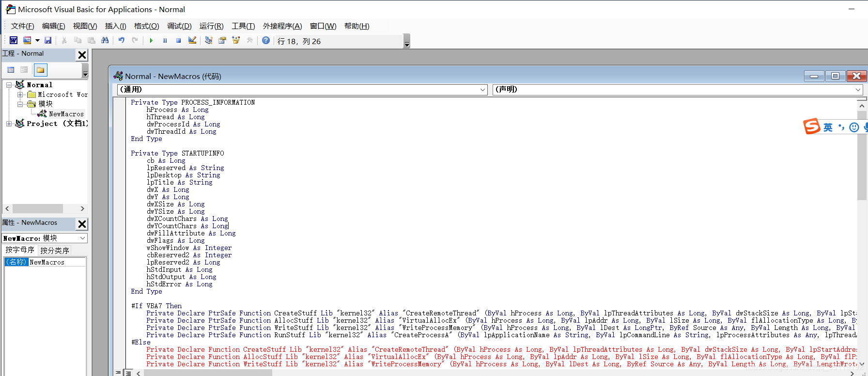Click the Paste clipboard icon

(x=91, y=41)
